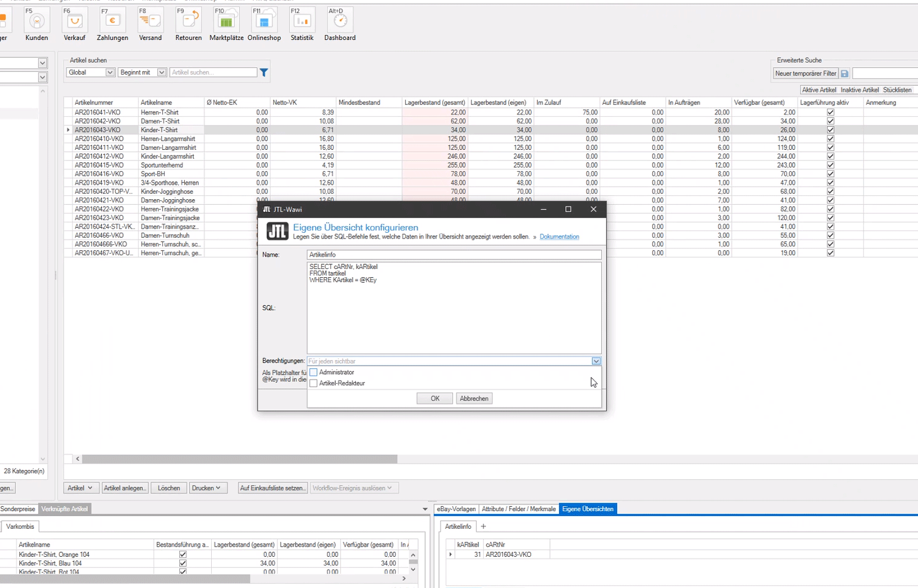This screenshot has width=918, height=588.
Task: Open the Retouren module icon
Action: tap(189, 22)
